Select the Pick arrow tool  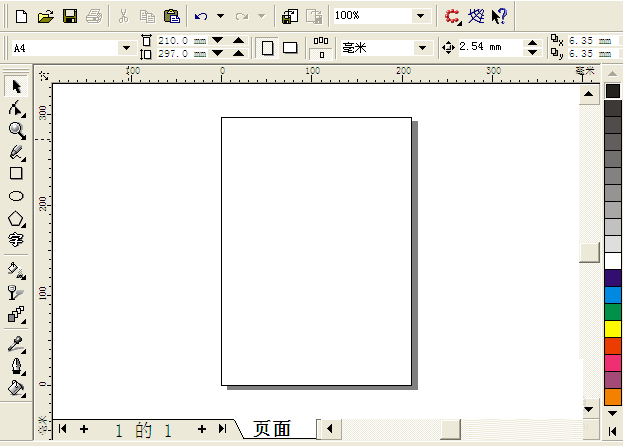[16, 87]
